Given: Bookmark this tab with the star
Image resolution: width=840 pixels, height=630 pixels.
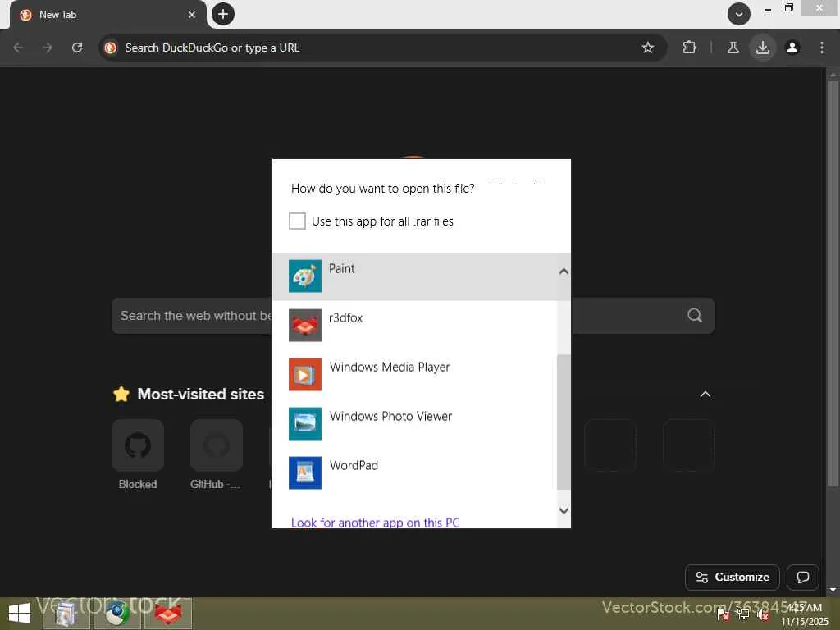Looking at the screenshot, I should click(648, 48).
